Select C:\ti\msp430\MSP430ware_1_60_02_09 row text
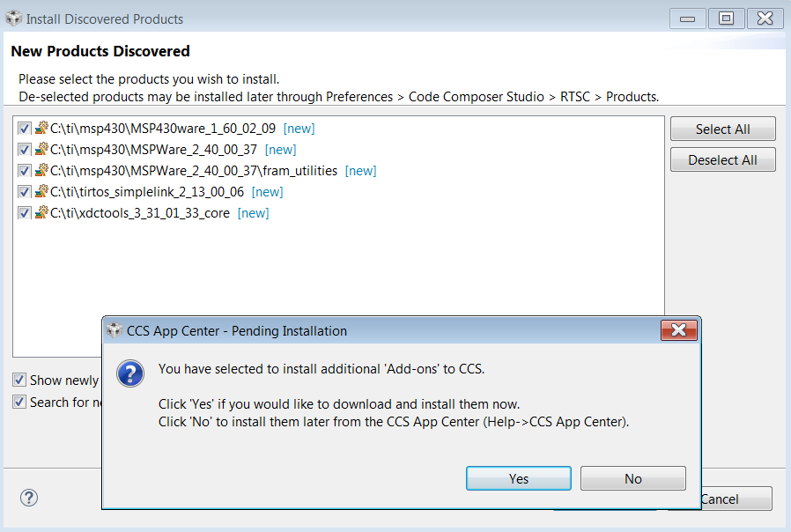Viewport: 791px width, 532px height. 163,129
